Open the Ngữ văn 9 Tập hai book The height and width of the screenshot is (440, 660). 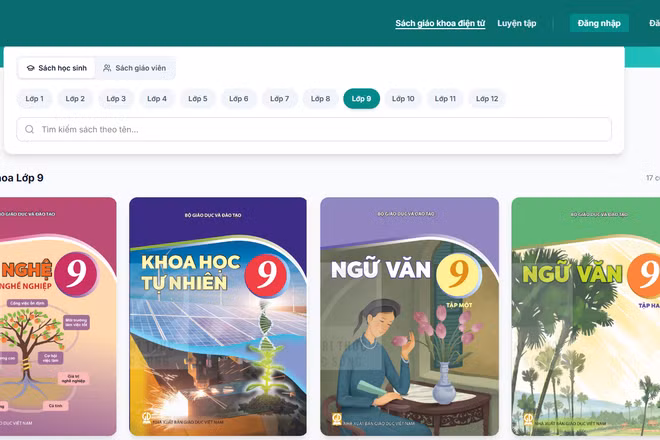click(x=585, y=317)
